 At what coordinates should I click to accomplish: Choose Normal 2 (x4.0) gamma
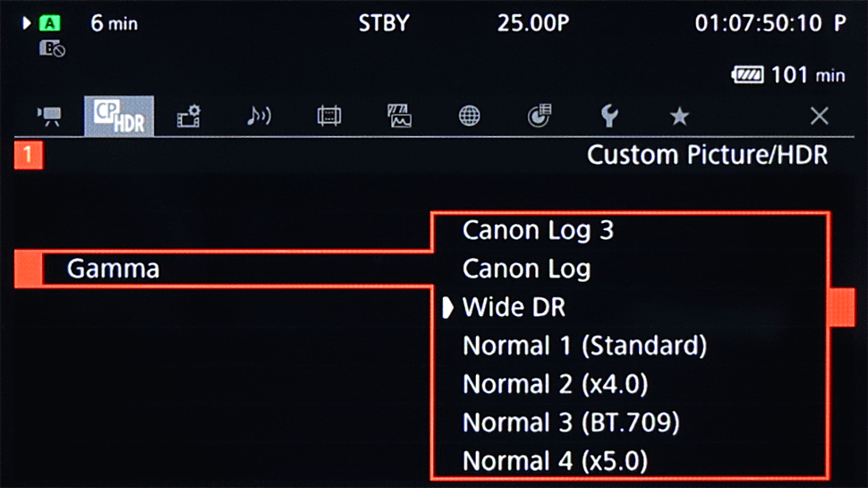[555, 384]
